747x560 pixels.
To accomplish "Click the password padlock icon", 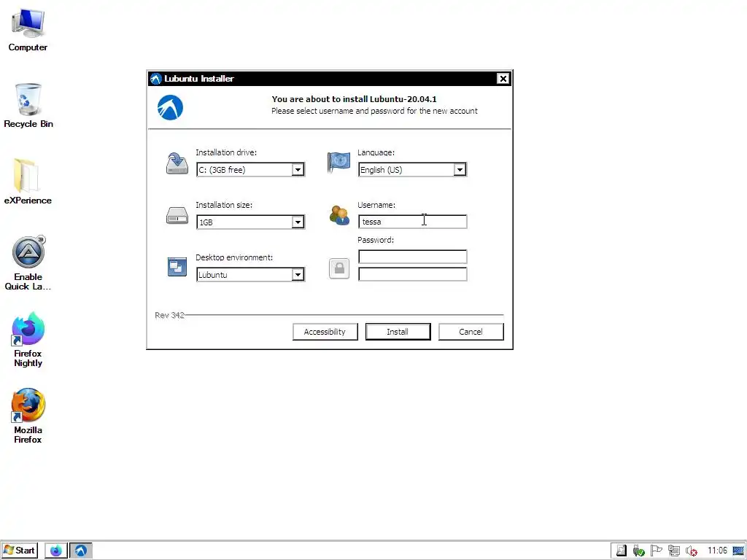I will [339, 268].
